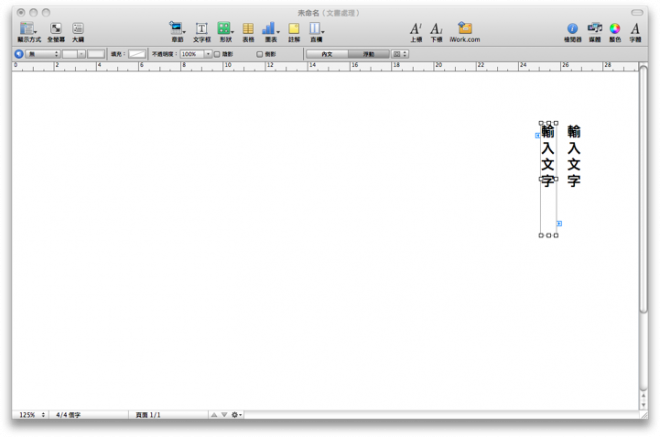Screen dimensions: 660x437
Task: Open the 字體 (Fonts) panel
Action: point(635,29)
